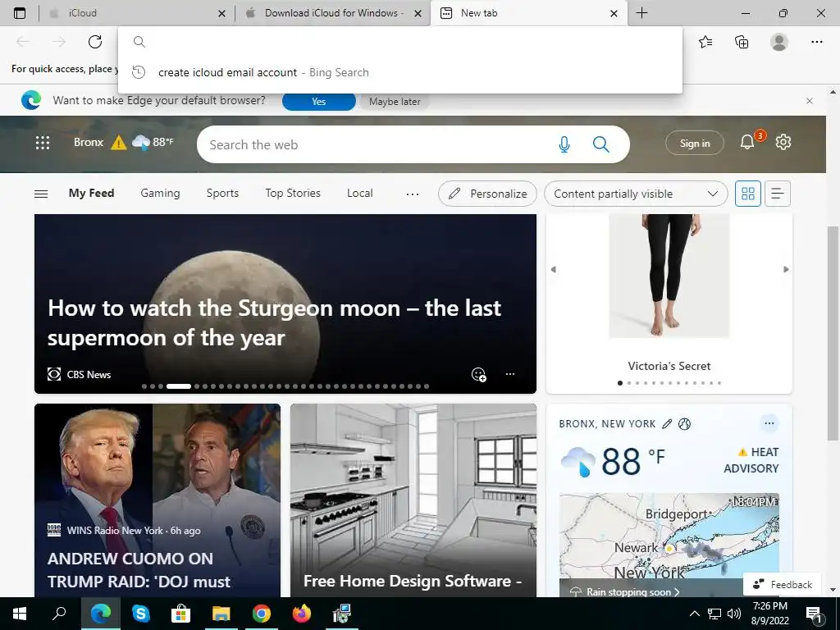Switch to grid layout view
Screen dimensions: 840x630
tap(748, 194)
